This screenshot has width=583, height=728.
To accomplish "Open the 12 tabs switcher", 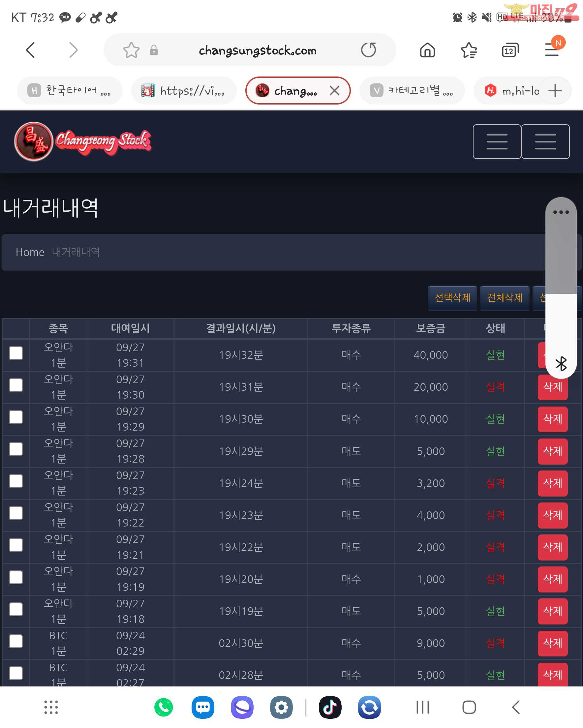I will pyautogui.click(x=510, y=50).
